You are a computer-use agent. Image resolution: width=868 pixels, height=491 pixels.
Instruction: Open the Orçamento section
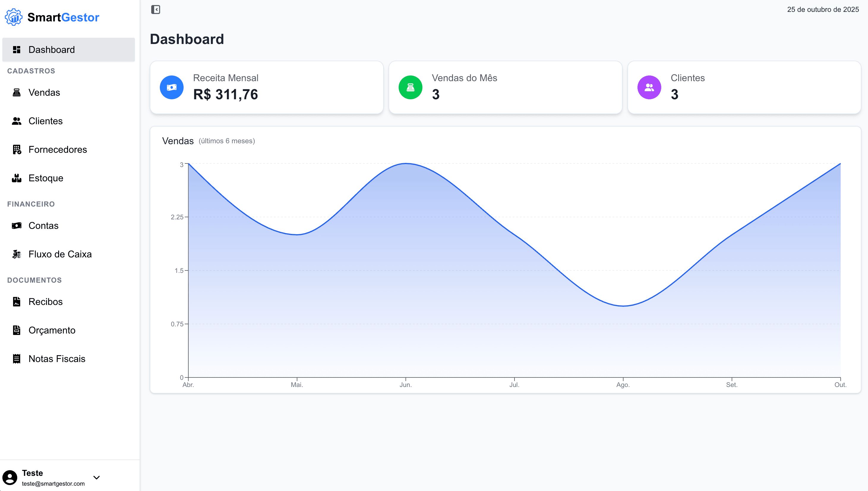click(x=52, y=330)
